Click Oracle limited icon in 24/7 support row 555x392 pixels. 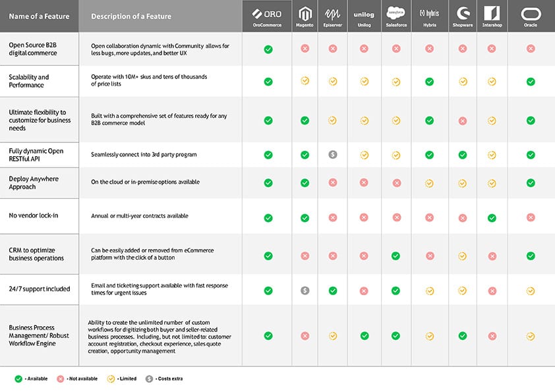coord(531,291)
